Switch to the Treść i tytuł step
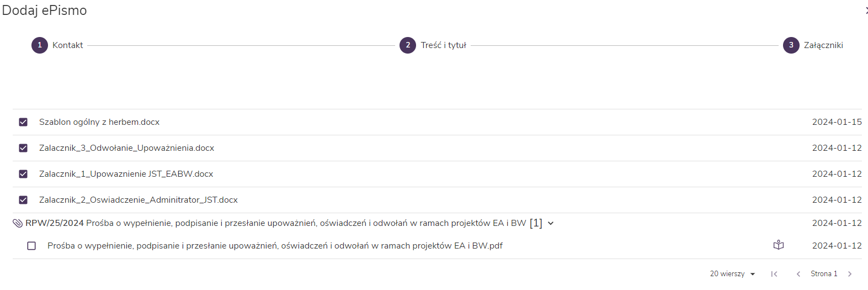 443,45
